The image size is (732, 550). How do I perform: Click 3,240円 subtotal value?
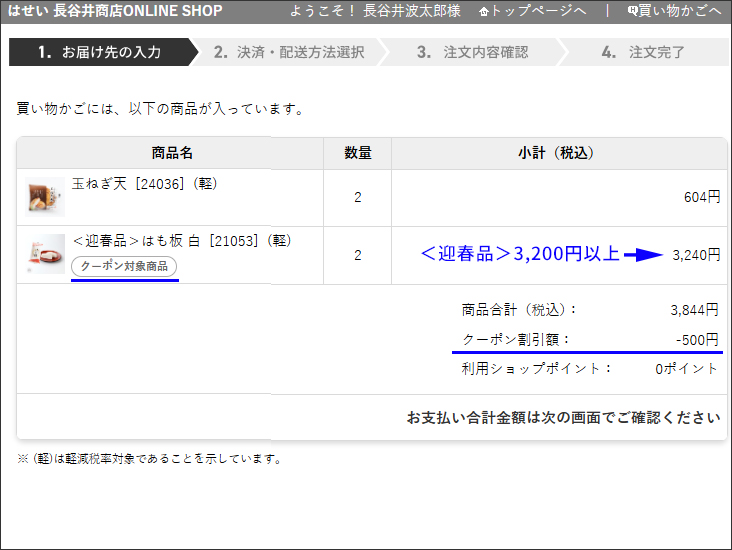696,255
